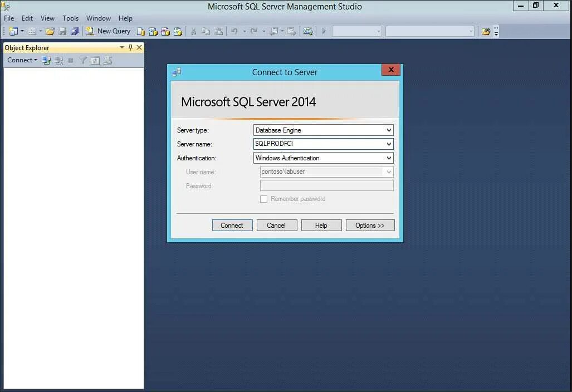Click the New Query toolbar button
Screen dimensions: 572x392
108,31
